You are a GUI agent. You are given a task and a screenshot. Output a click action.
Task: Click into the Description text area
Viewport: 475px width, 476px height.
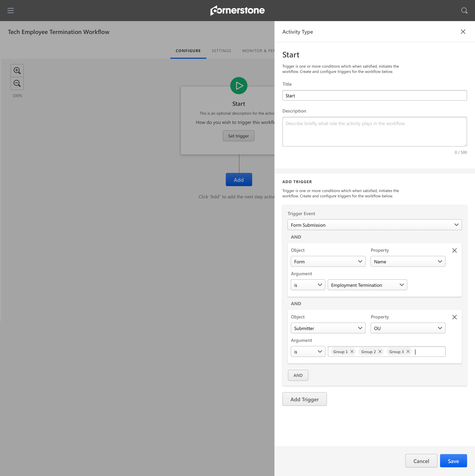[374, 132]
